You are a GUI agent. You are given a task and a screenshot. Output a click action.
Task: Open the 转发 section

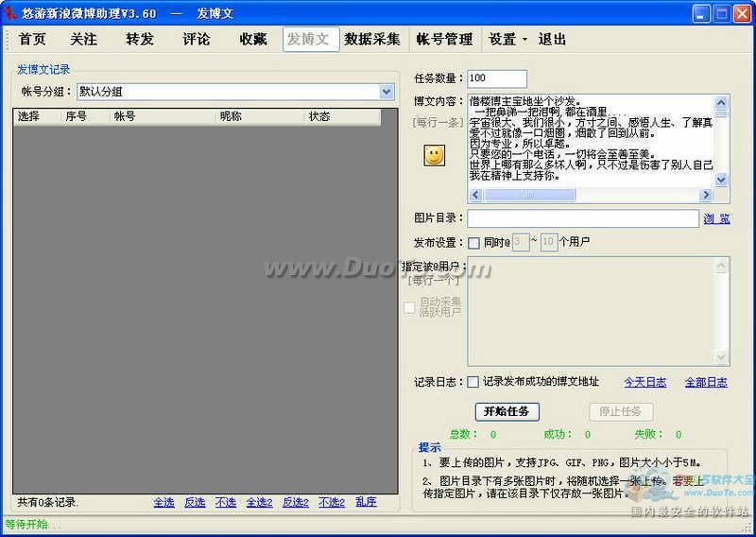140,39
